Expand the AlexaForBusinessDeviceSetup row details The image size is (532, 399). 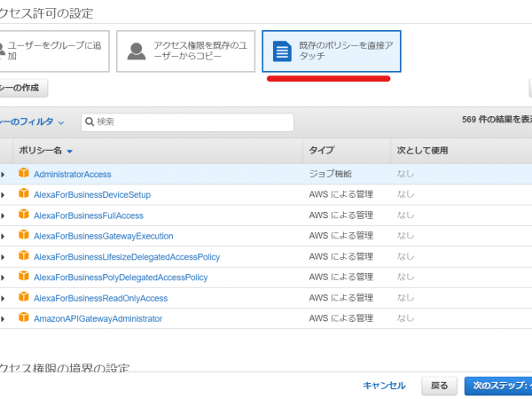coord(3,195)
